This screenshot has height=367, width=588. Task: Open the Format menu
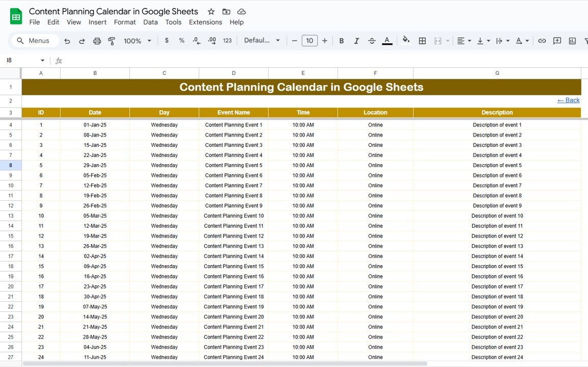click(x=125, y=22)
